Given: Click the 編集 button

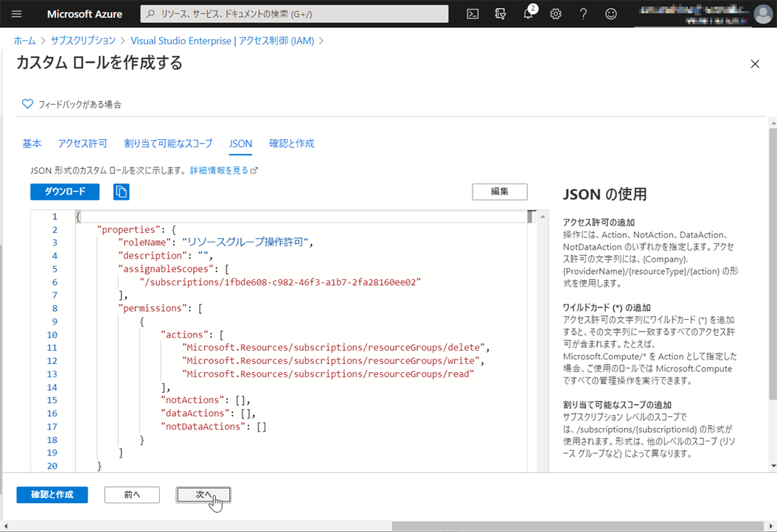Looking at the screenshot, I should click(x=500, y=192).
